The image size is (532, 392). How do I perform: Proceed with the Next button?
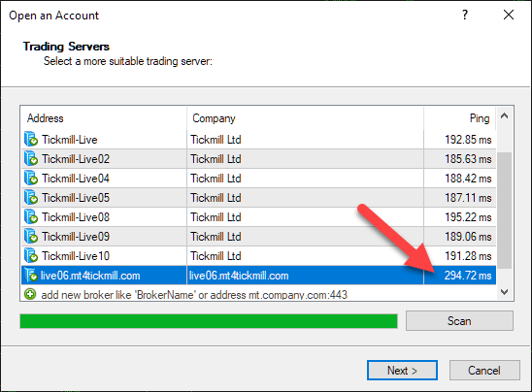402,370
